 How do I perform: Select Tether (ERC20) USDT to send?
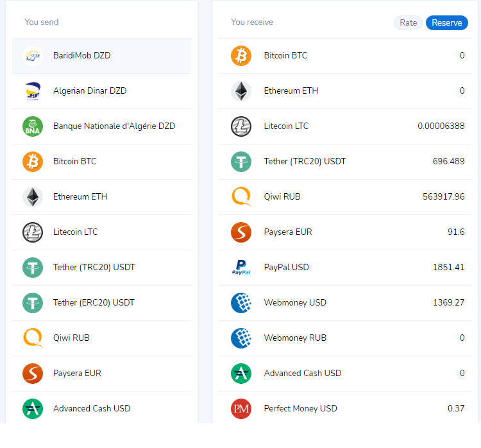(94, 303)
